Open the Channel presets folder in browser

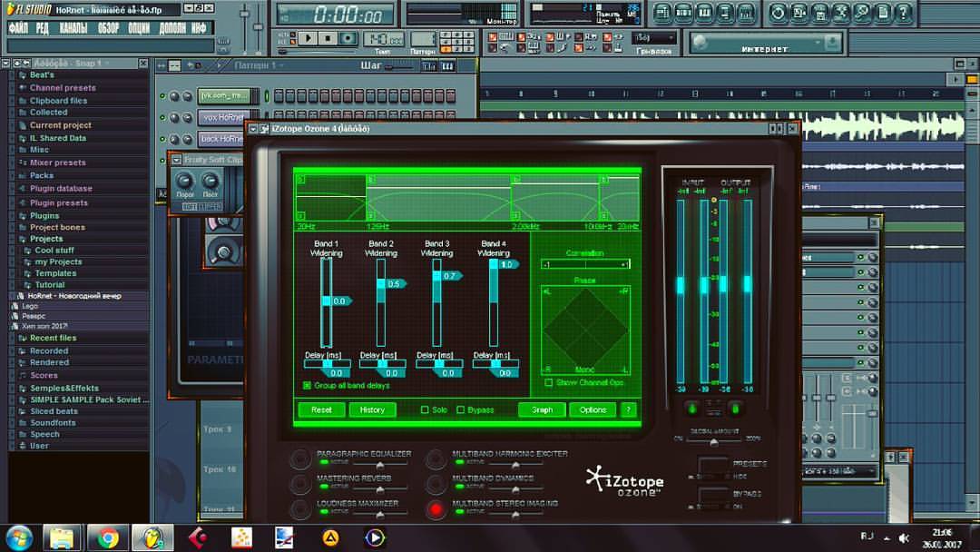tap(63, 87)
